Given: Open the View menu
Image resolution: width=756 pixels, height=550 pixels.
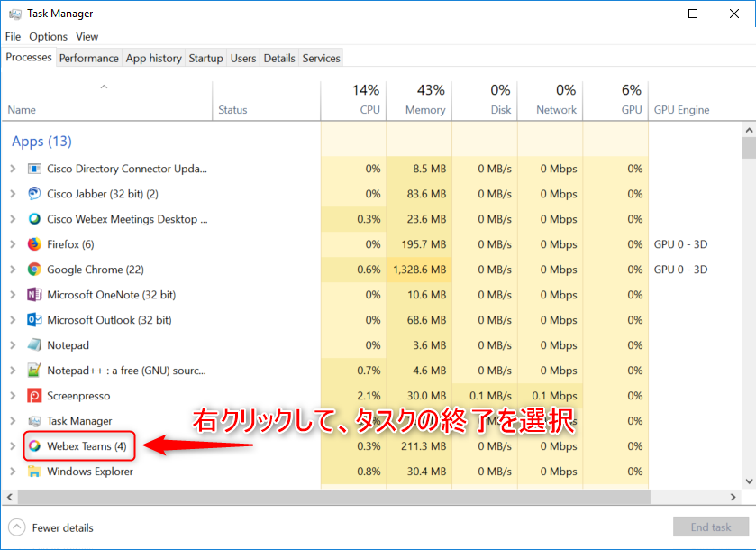Looking at the screenshot, I should coord(87,37).
